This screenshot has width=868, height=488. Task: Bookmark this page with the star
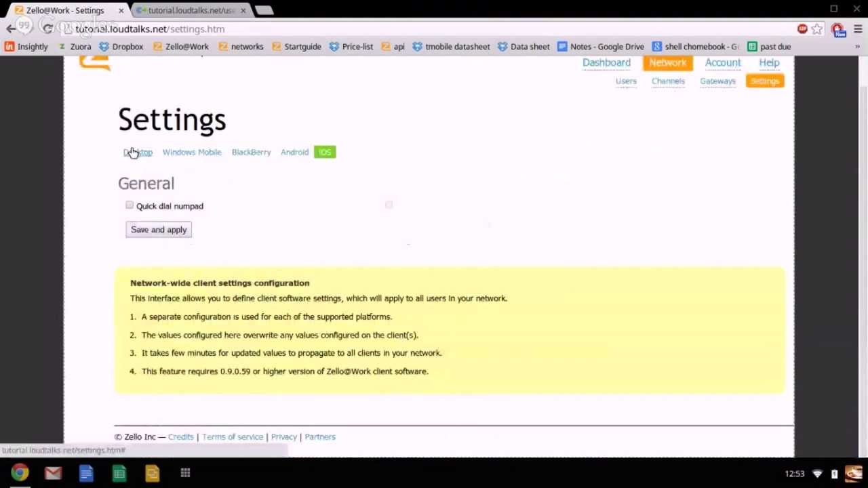(817, 29)
